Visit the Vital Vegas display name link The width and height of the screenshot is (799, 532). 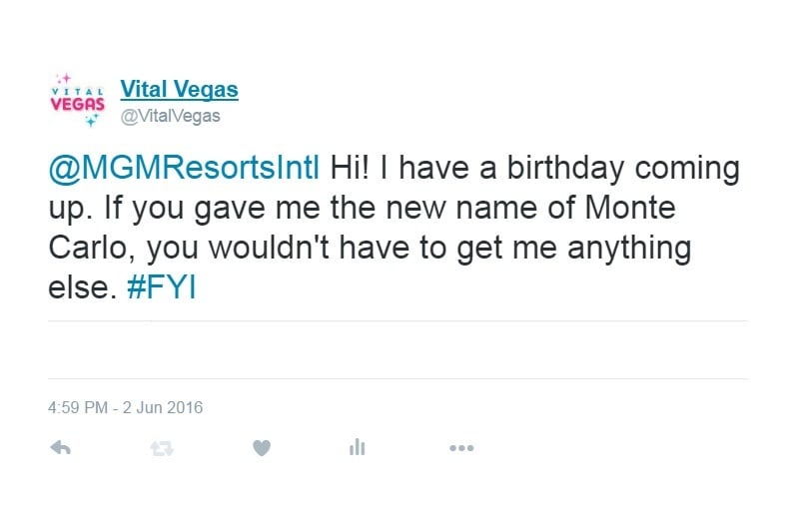coord(180,90)
